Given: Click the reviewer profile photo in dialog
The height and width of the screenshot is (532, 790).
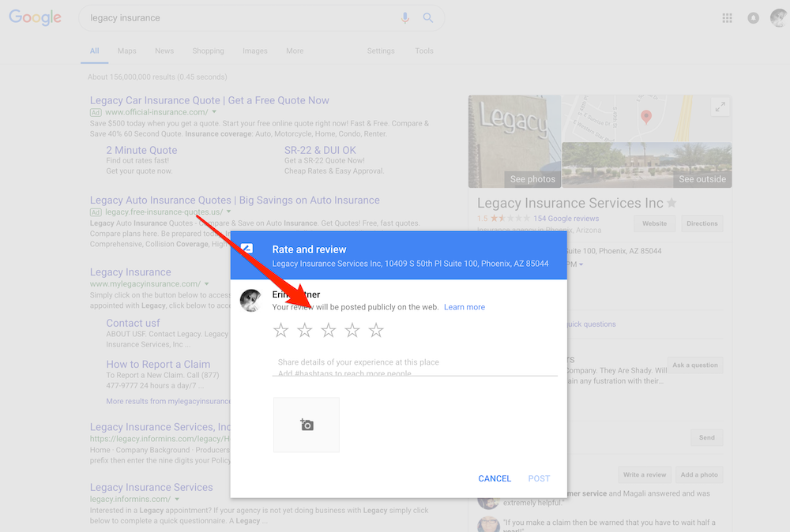Looking at the screenshot, I should [x=250, y=301].
